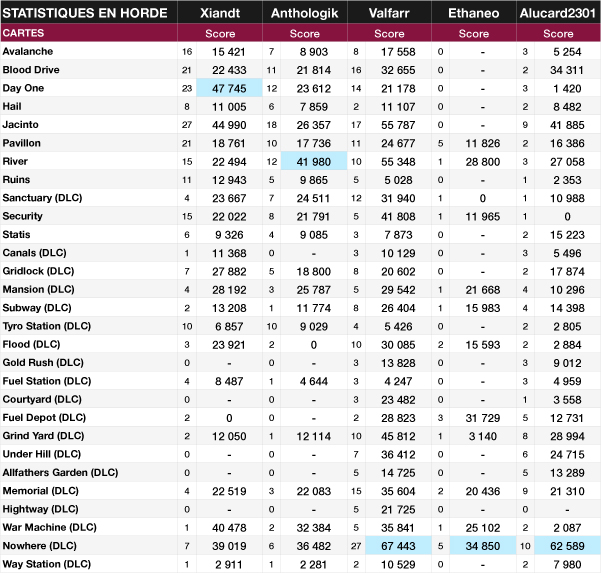The width and height of the screenshot is (601, 573).
Task: Select the Security map label
Action: coord(22,216)
